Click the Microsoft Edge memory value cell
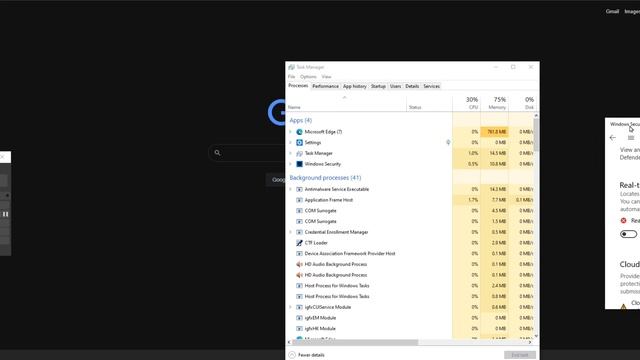This screenshot has width=640, height=360. tap(495, 132)
